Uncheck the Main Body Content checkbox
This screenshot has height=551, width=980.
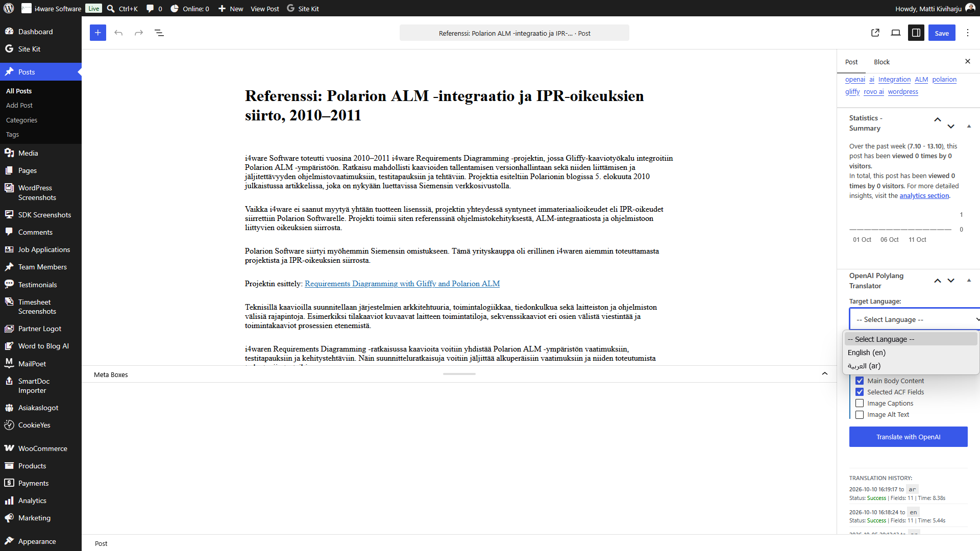coord(860,381)
